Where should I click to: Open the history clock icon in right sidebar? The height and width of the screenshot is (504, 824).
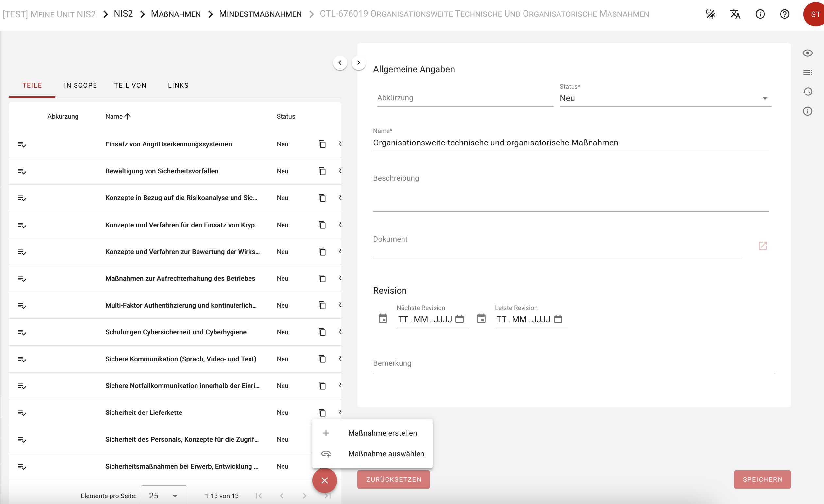click(x=808, y=92)
